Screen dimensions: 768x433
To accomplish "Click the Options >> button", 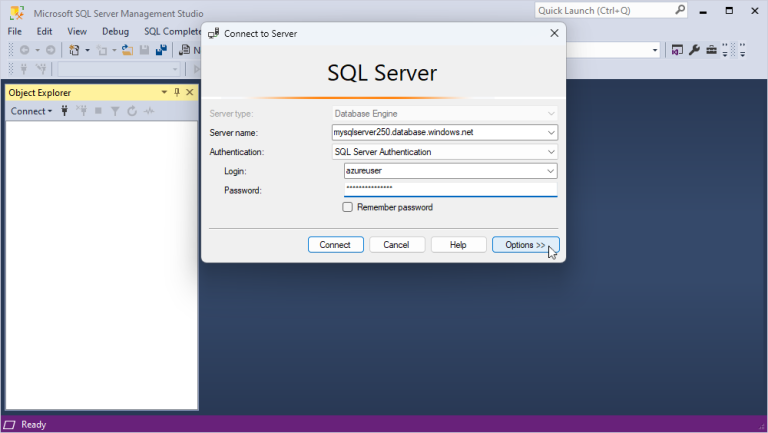I will pos(526,244).
